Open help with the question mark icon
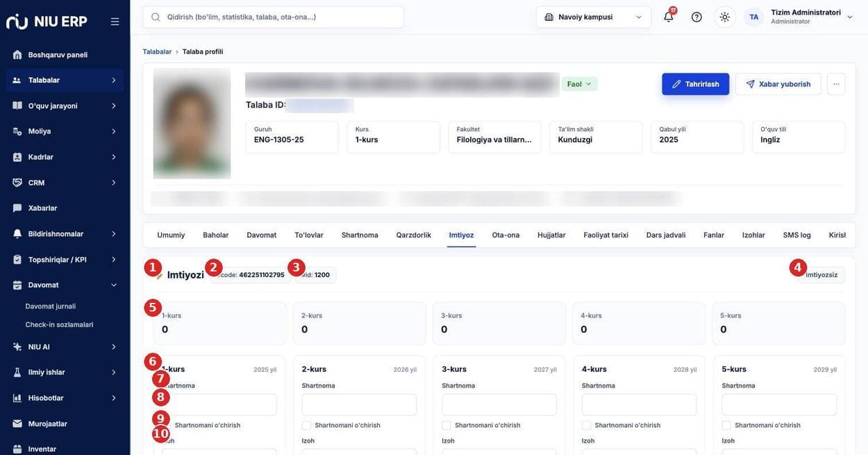 696,17
